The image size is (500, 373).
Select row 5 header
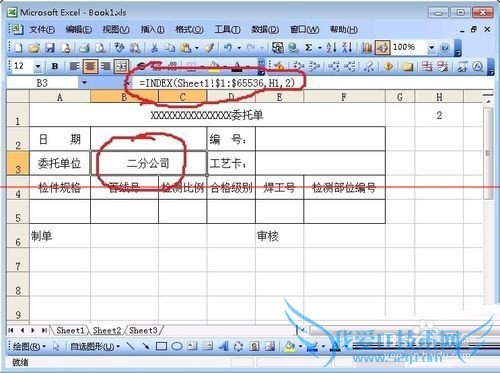pyautogui.click(x=18, y=212)
